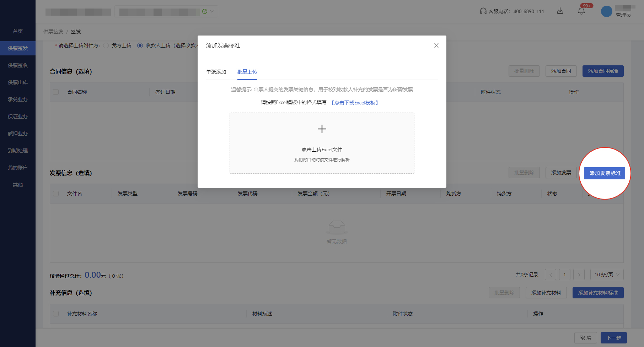
Task: Go to the next page with the right arrow
Action: (x=579, y=274)
